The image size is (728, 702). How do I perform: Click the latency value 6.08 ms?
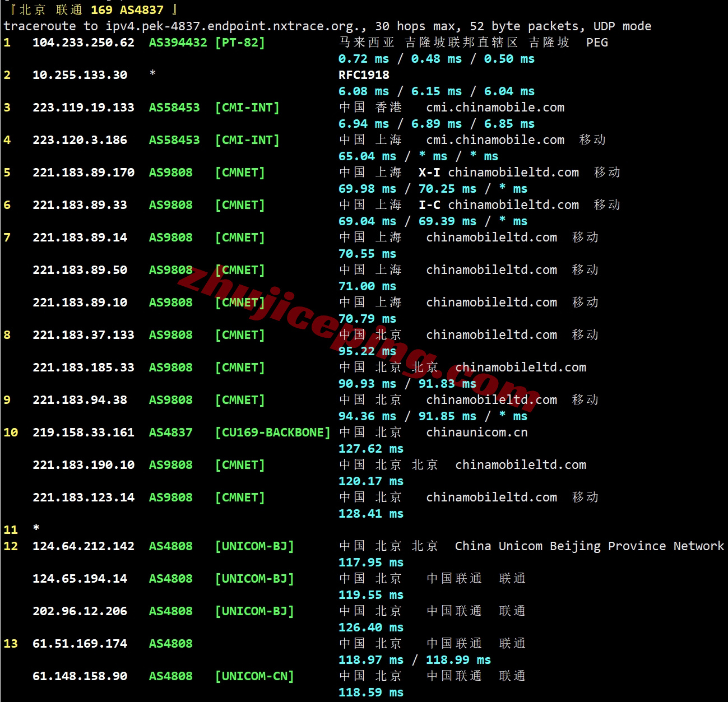coord(364,91)
